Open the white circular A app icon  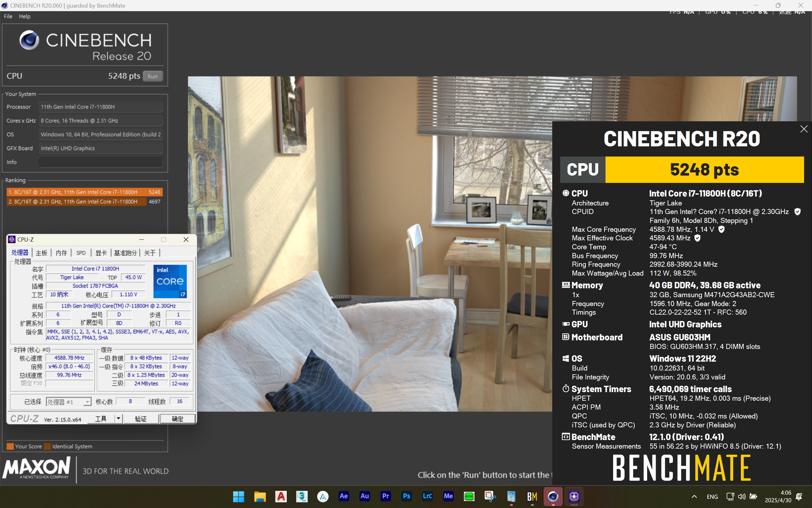point(323,496)
